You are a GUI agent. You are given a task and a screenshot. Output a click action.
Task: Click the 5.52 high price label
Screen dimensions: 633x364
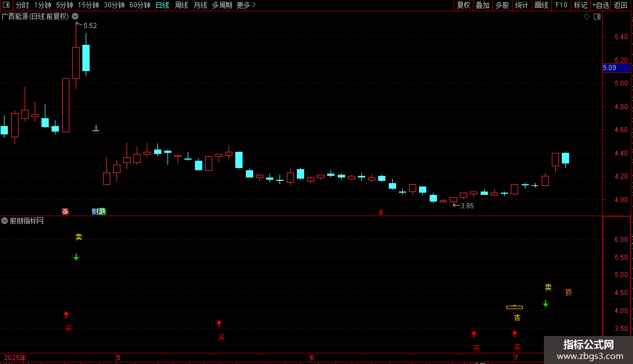coord(90,26)
